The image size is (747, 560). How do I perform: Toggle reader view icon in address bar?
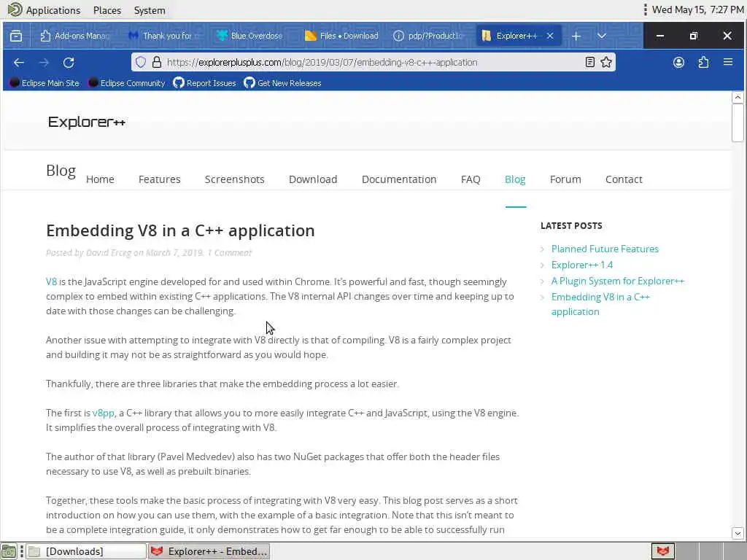pyautogui.click(x=589, y=63)
